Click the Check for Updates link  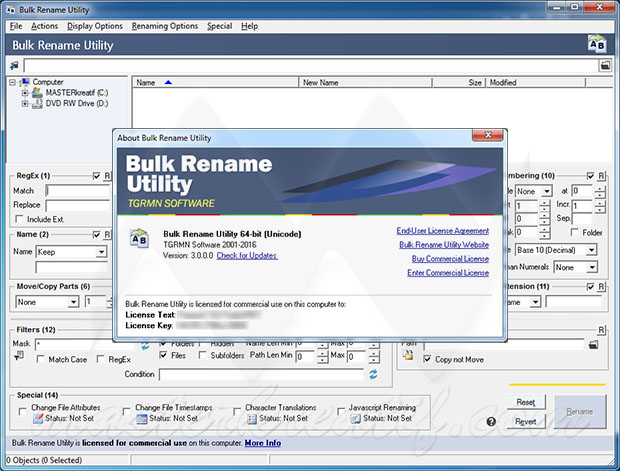(247, 255)
